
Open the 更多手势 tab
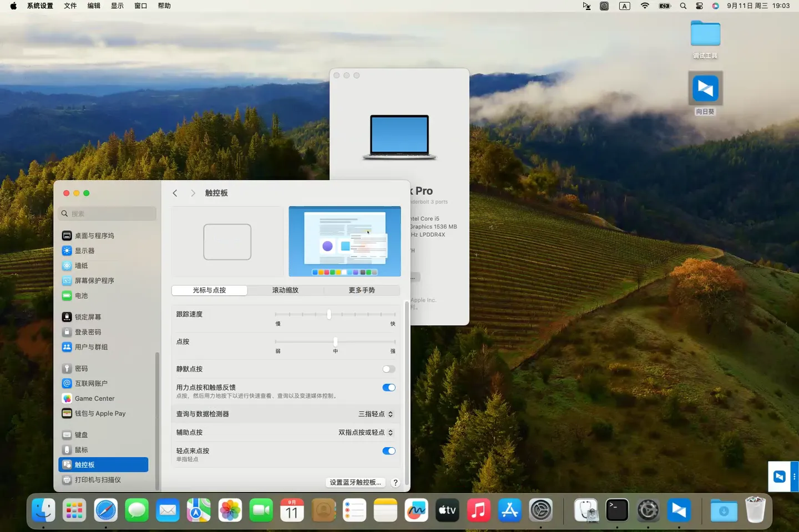click(x=362, y=290)
